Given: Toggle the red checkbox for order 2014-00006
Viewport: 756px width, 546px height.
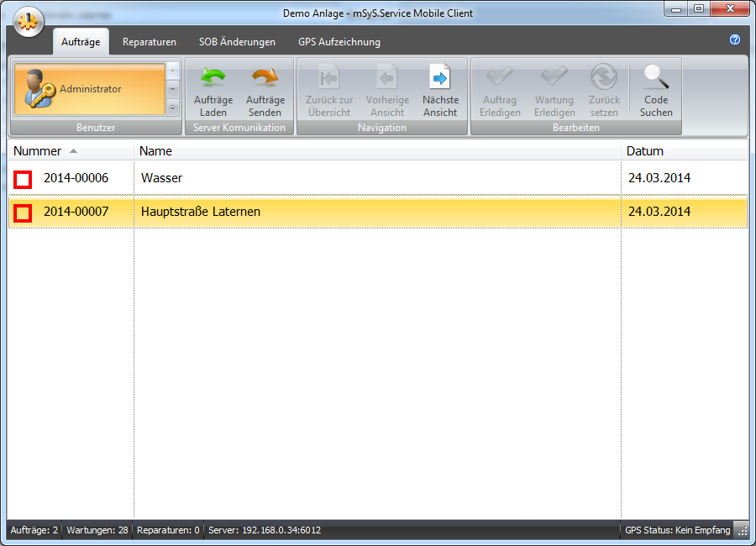Looking at the screenshot, I should tap(23, 179).
